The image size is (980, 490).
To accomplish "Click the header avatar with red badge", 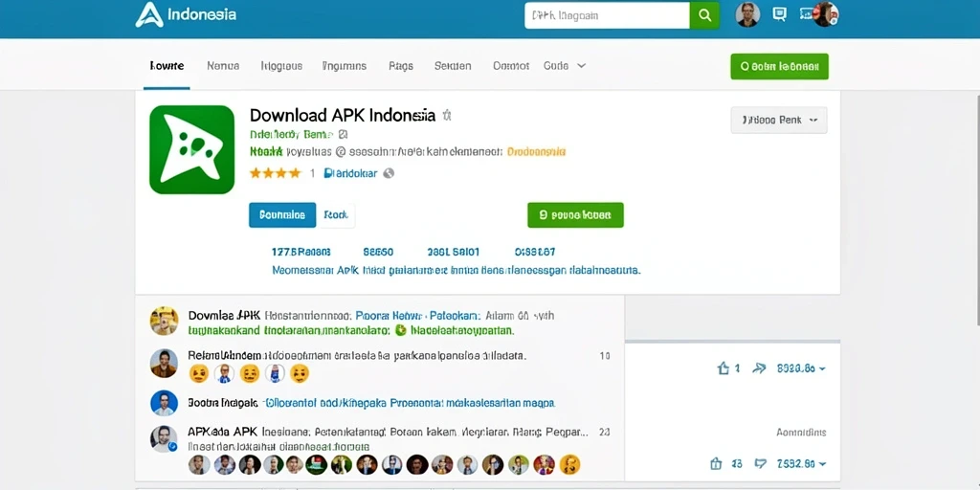I will 825,13.
